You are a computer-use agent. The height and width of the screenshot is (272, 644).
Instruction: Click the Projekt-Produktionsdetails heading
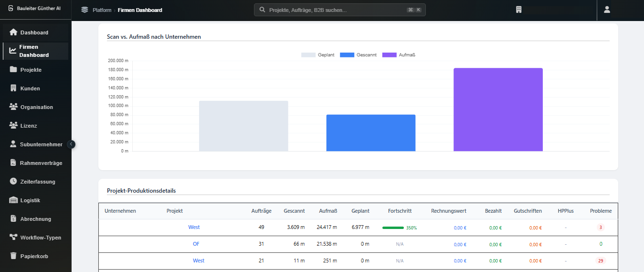click(x=141, y=191)
